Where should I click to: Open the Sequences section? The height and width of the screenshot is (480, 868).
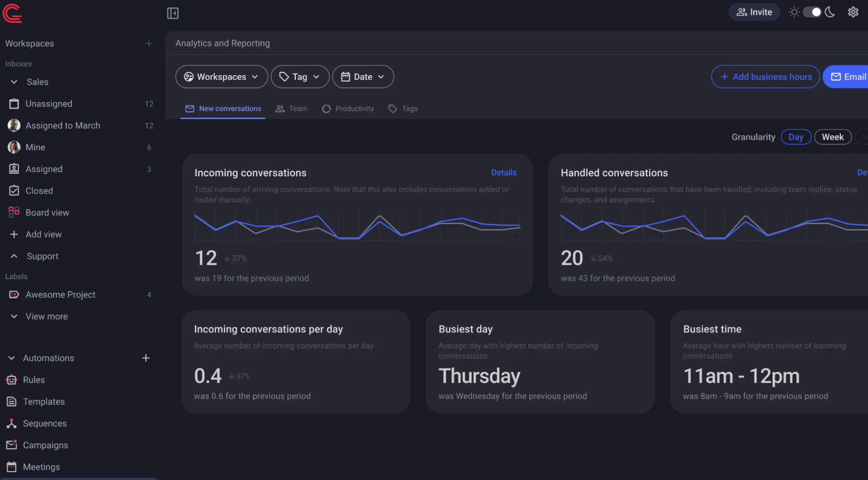pos(45,423)
